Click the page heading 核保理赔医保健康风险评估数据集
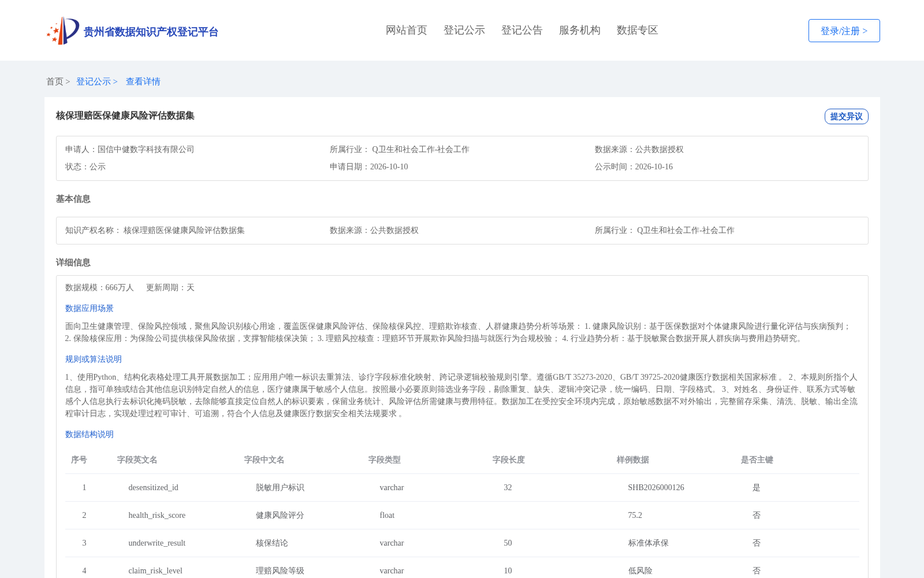Screen dimensions: 924x578 (125, 116)
